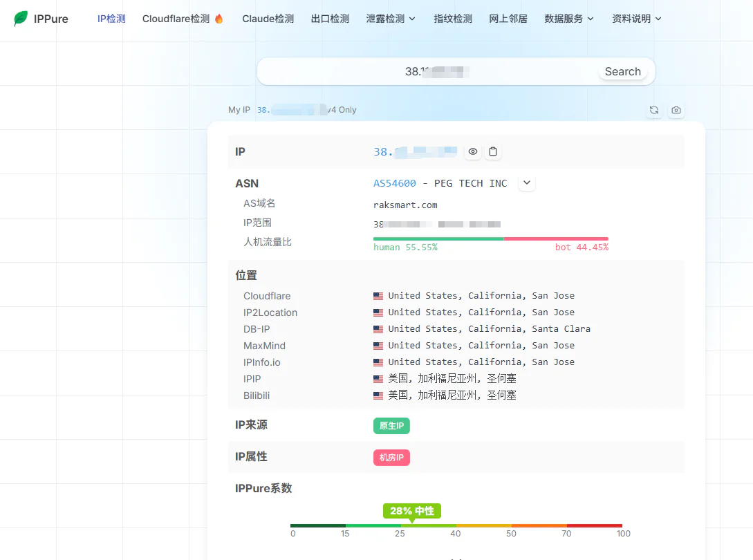Copy the IP using the clipboard icon
This screenshot has height=560, width=753.
tap(493, 152)
